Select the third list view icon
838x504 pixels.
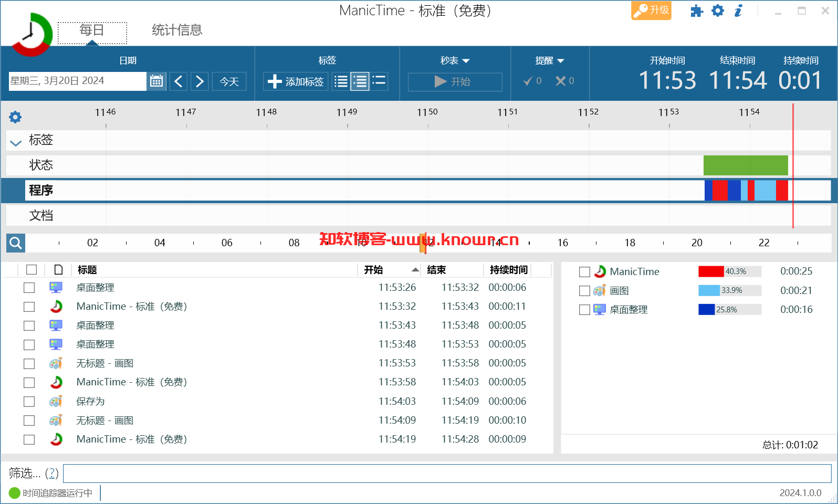point(379,81)
